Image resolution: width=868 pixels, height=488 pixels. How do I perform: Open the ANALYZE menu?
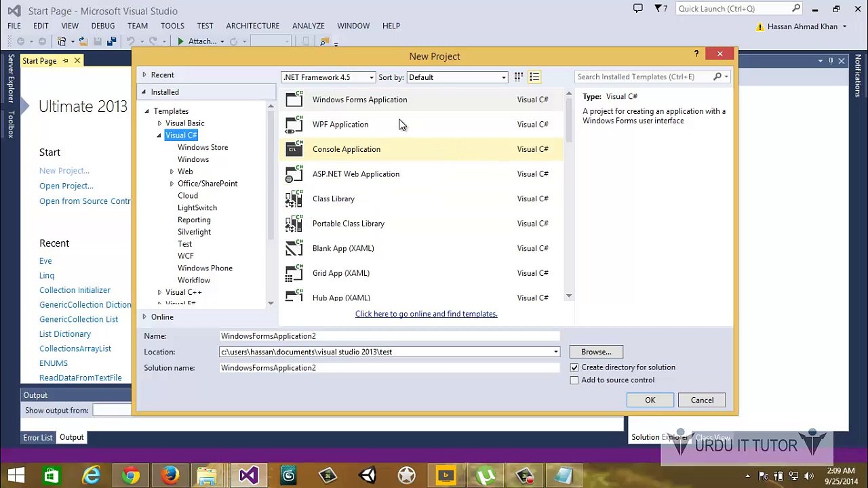click(309, 26)
